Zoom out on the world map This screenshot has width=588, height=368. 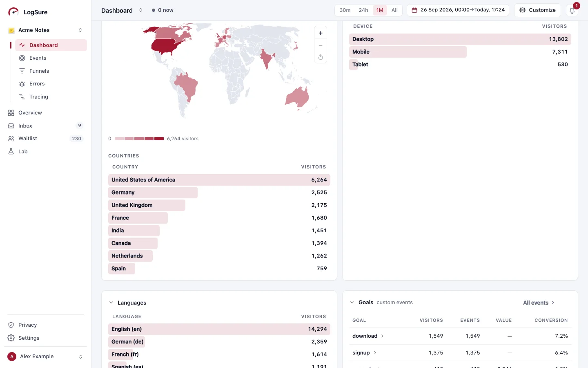[x=321, y=45]
